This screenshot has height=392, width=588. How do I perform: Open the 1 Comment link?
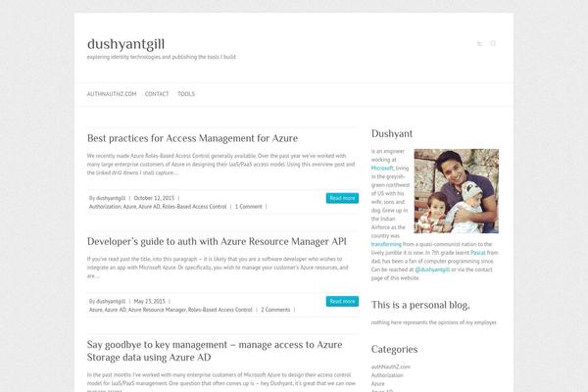[249, 207]
